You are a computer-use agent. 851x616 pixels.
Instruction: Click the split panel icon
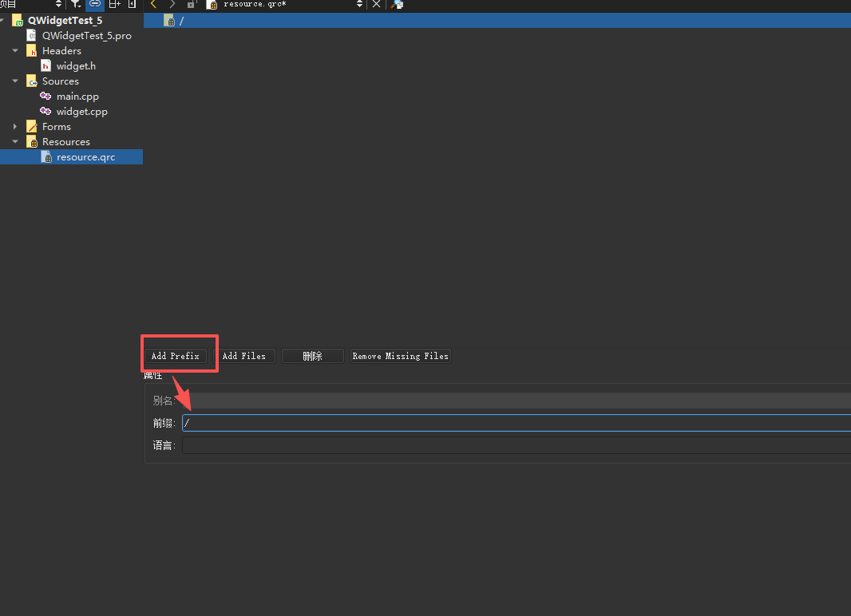coord(114,4)
